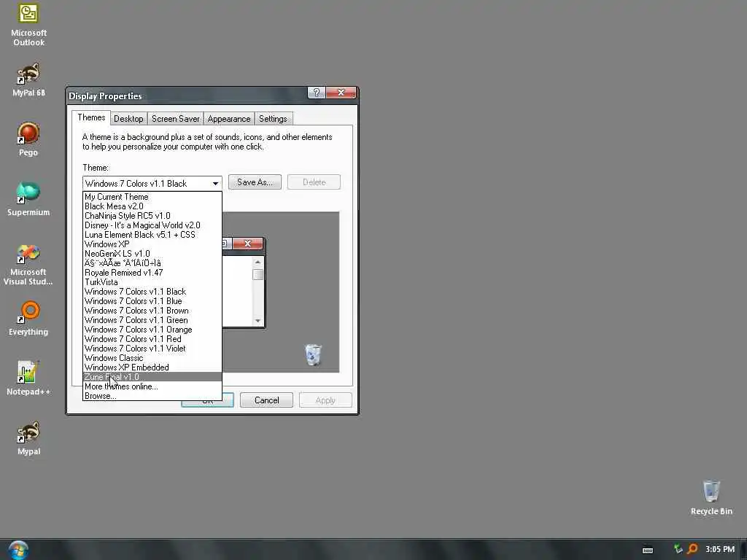The image size is (747, 560).
Task: Select the Supermium browser shortcut
Action: pos(28,199)
